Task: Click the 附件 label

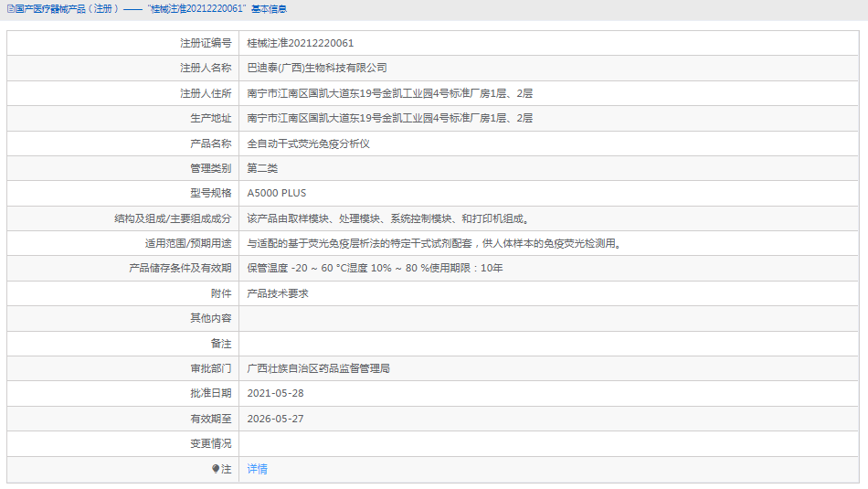Action: (x=221, y=293)
